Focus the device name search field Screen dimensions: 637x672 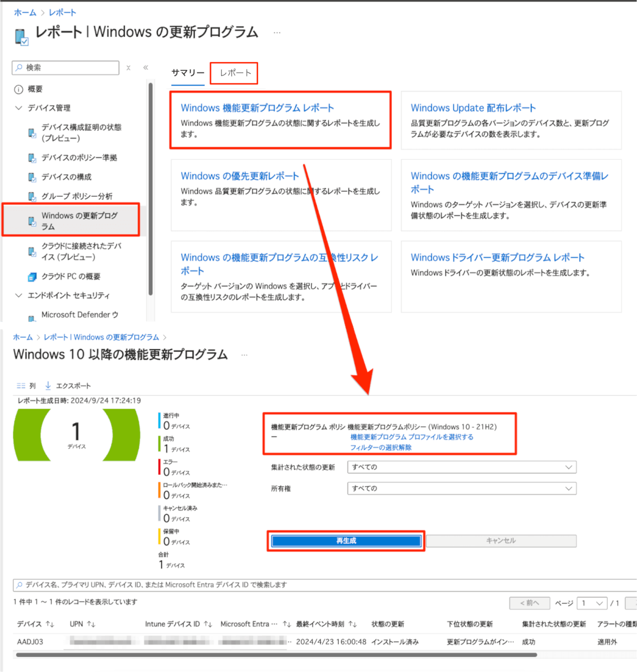(x=325, y=585)
